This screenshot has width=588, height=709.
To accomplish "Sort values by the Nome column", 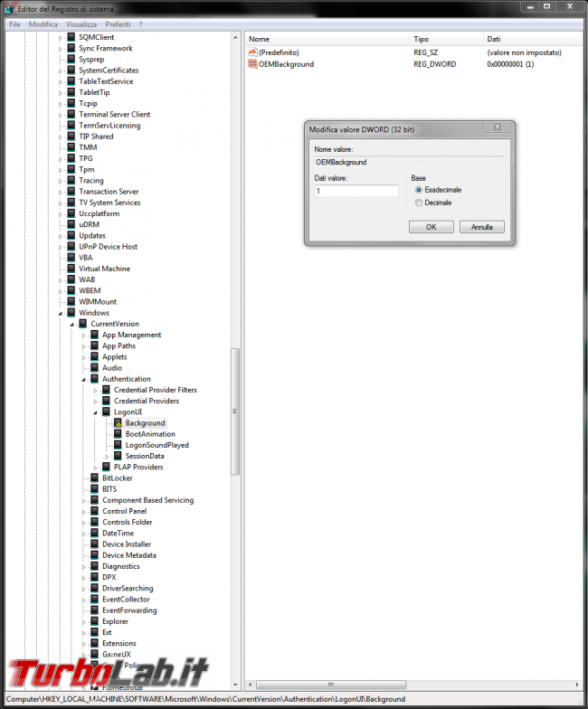I will 327,39.
